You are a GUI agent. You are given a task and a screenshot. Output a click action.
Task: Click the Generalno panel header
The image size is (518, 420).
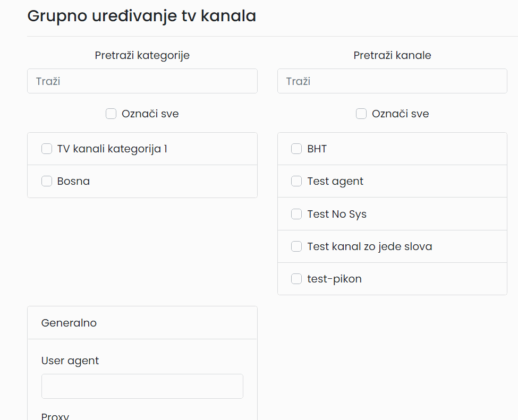142,323
